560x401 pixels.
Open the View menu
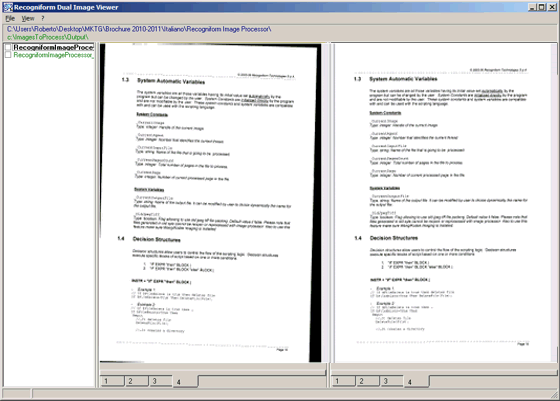click(x=28, y=18)
